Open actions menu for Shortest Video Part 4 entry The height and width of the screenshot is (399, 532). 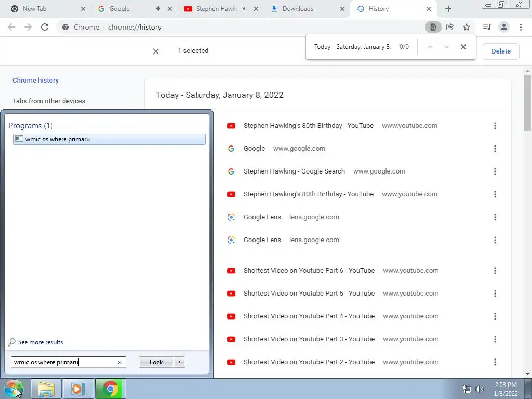coord(495,316)
